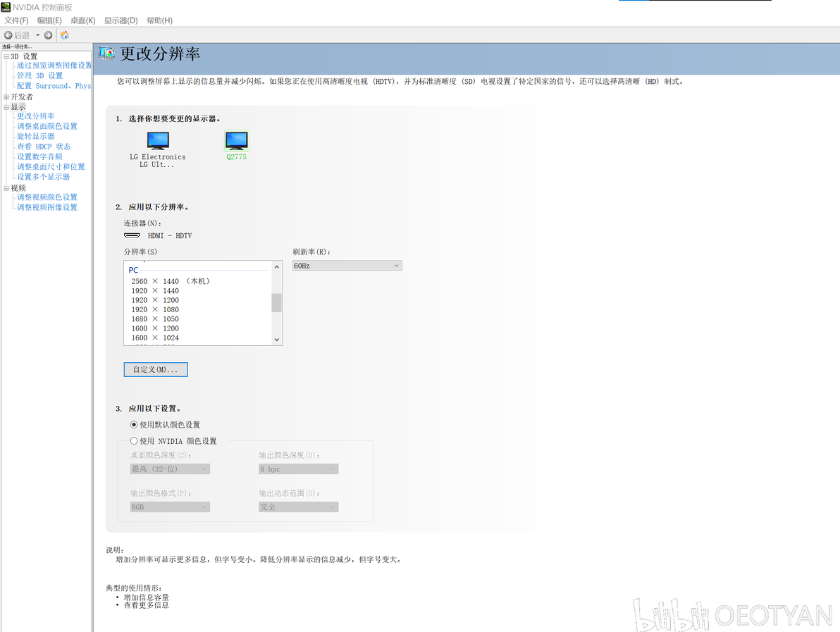
Task: Open 输出颜色格式 RGB dropdown
Action: click(x=170, y=507)
